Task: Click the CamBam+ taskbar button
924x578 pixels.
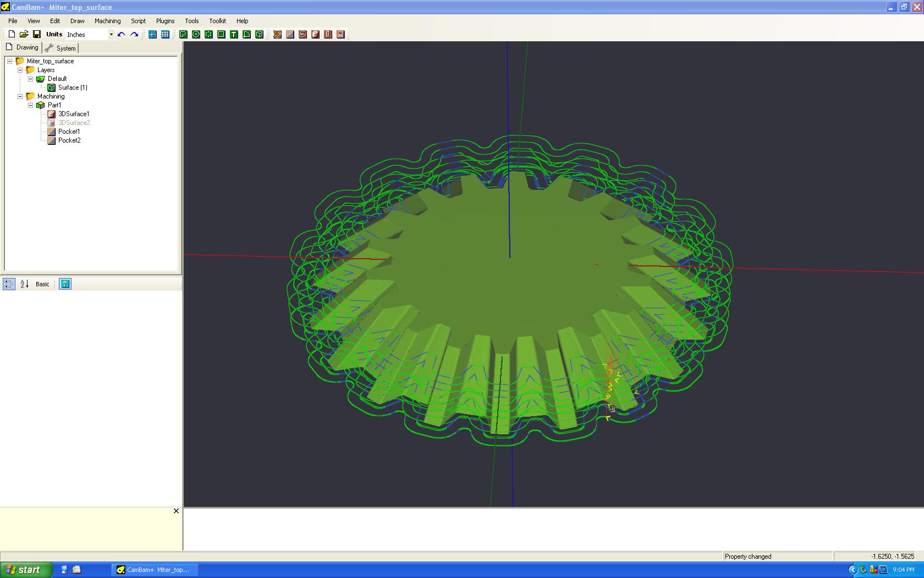Action: pyautogui.click(x=155, y=570)
